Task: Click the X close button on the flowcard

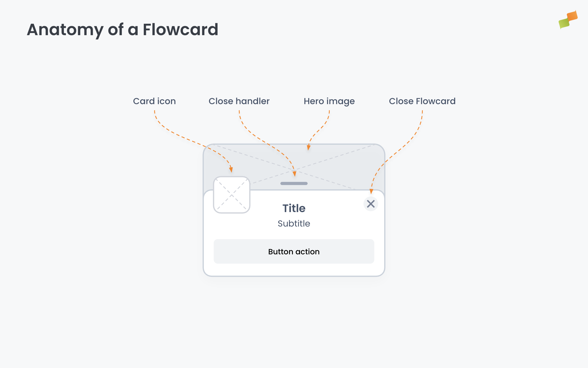Action: [371, 204]
